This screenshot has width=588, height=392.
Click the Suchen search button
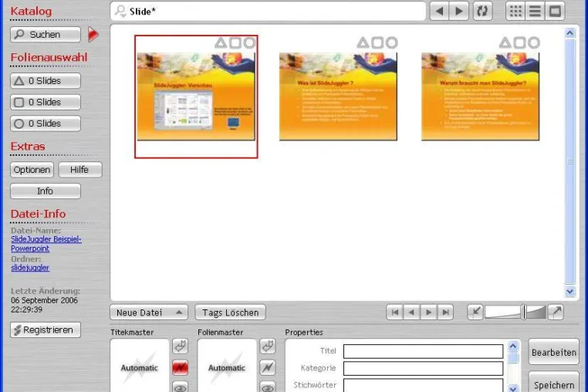tap(46, 35)
